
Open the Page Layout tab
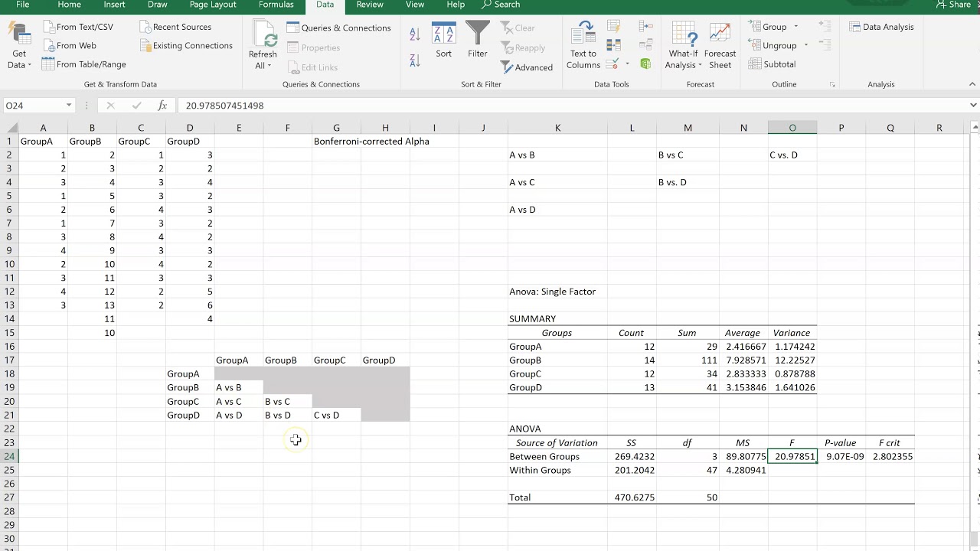[213, 5]
